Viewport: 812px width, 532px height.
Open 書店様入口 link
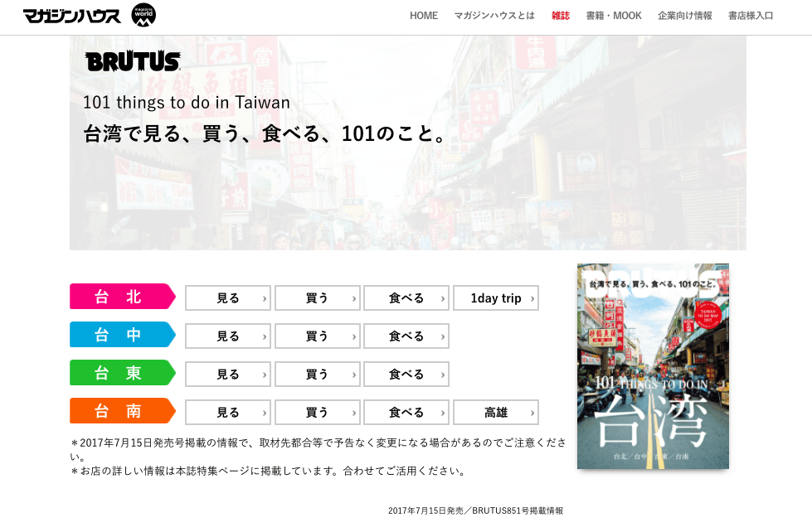751,16
